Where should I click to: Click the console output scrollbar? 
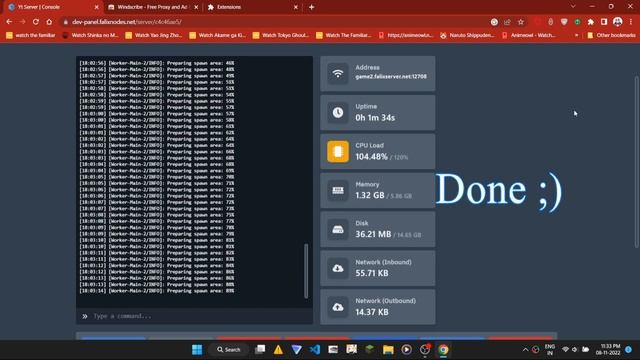pos(306,271)
